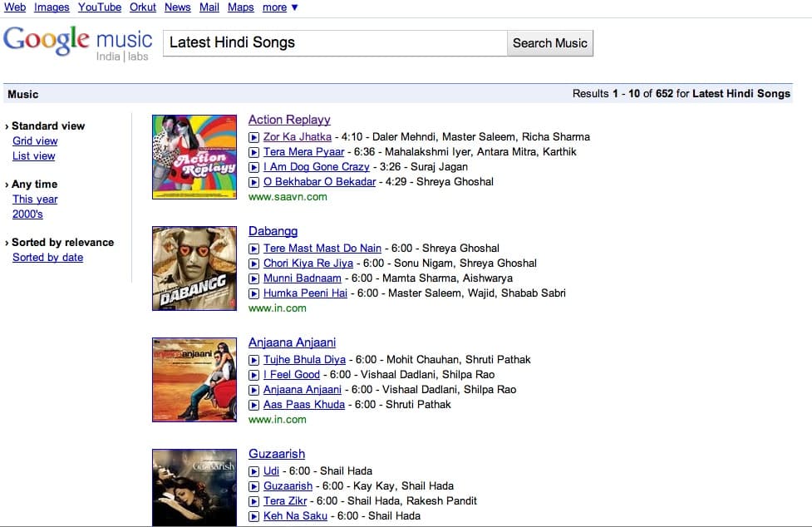Open the Tujhe Bhula Diya song link
812x527 pixels.
304,359
